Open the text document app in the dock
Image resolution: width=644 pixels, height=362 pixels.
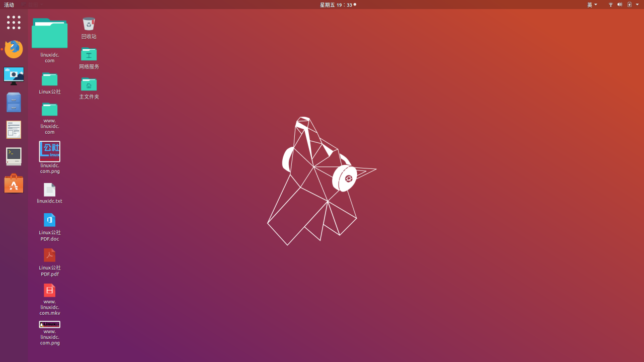click(14, 129)
